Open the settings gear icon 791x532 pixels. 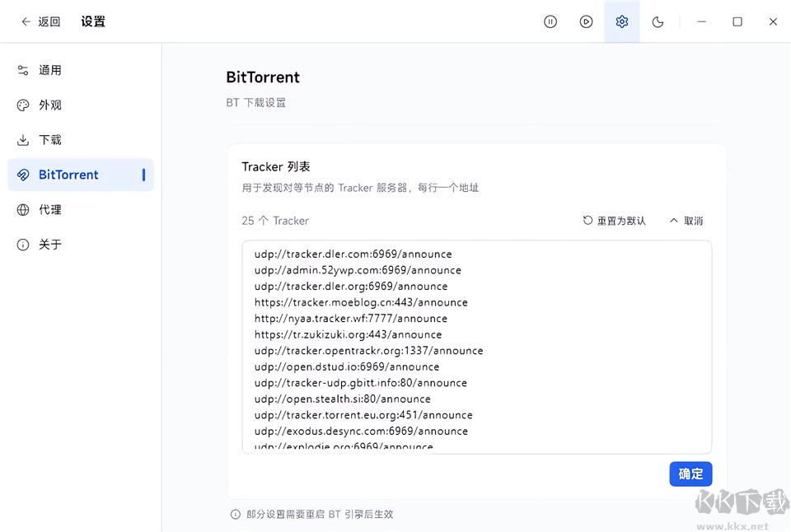coord(621,21)
